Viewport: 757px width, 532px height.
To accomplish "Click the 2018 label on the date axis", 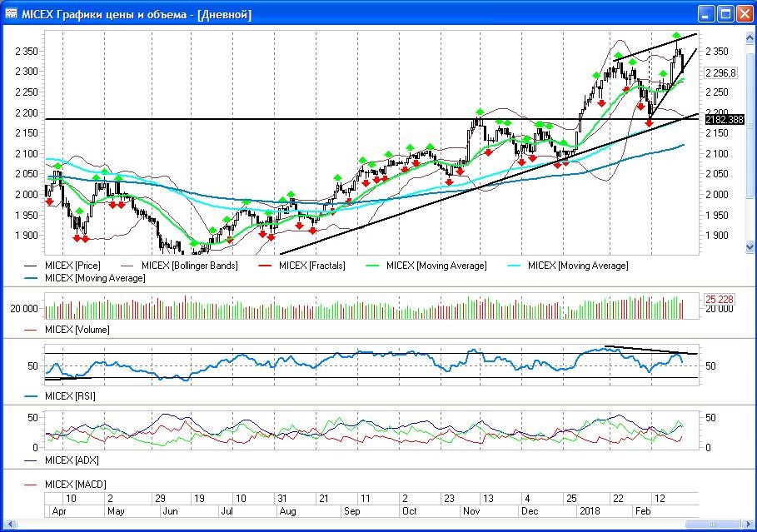I will pos(590,510).
